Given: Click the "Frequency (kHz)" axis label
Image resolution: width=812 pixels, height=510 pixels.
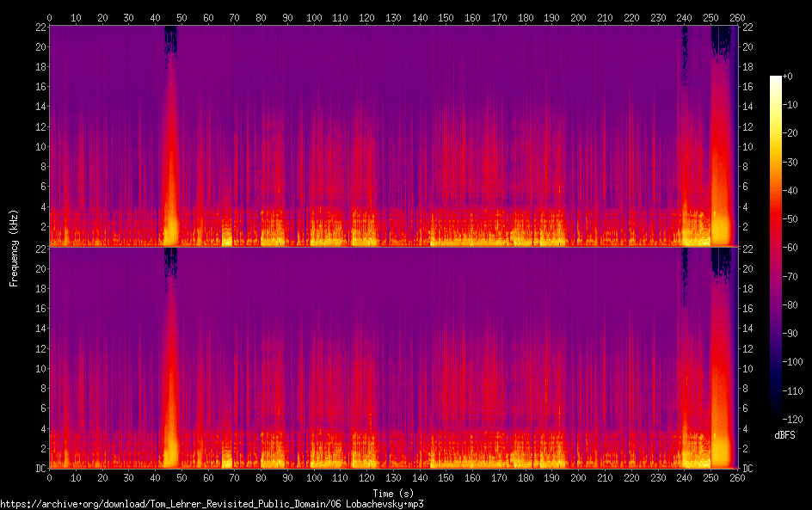Looking at the screenshot, I should coord(14,247).
